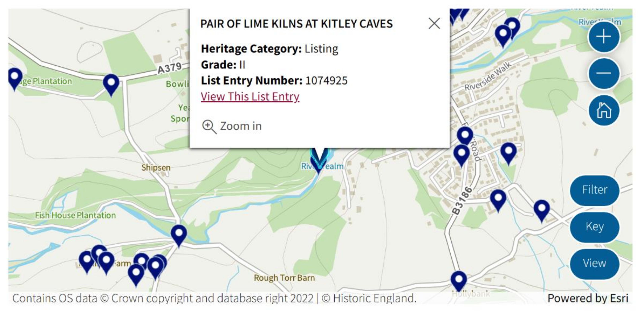The height and width of the screenshot is (322, 644).
Task: Reset map with the home icon
Action: tap(603, 110)
